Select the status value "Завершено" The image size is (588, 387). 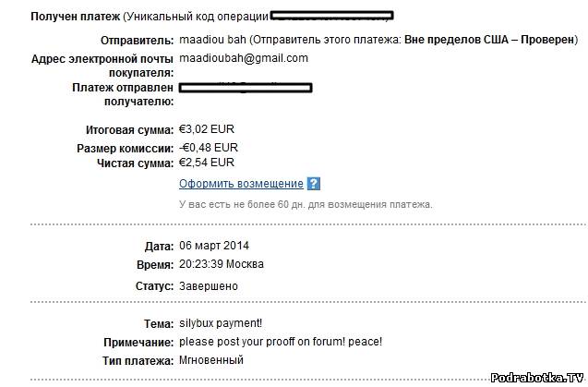click(x=208, y=286)
